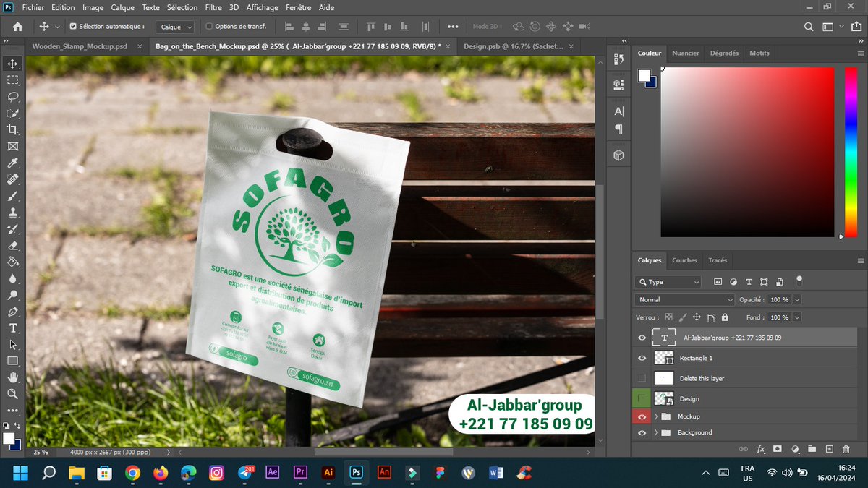Open the Calques panel menu

[861, 260]
